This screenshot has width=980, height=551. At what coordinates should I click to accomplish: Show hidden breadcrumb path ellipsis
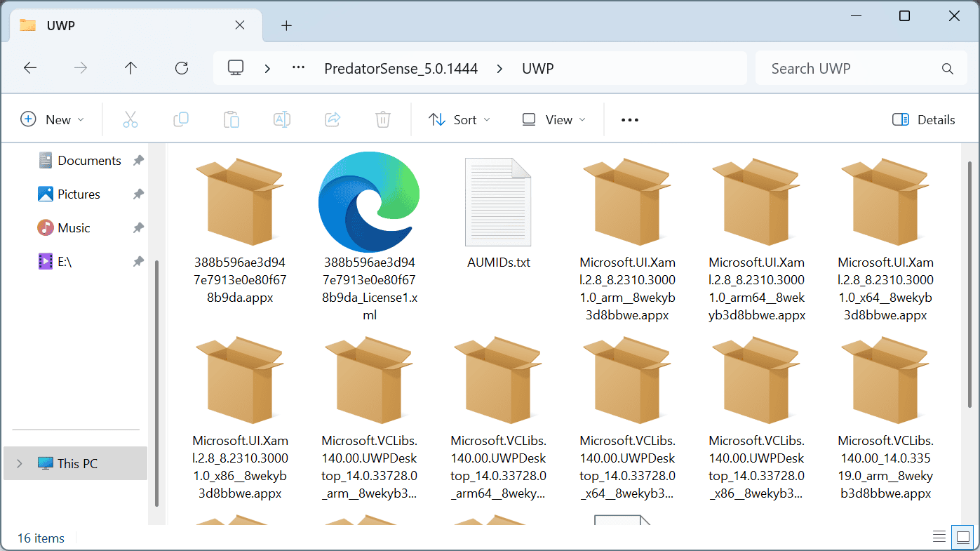click(298, 69)
